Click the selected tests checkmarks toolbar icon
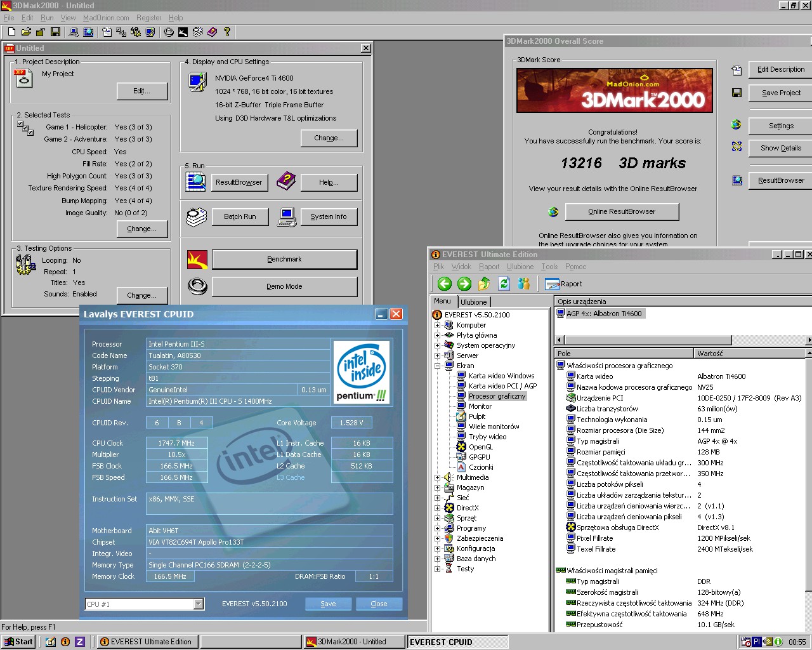Viewport: 812px width, 650px height. click(121, 32)
